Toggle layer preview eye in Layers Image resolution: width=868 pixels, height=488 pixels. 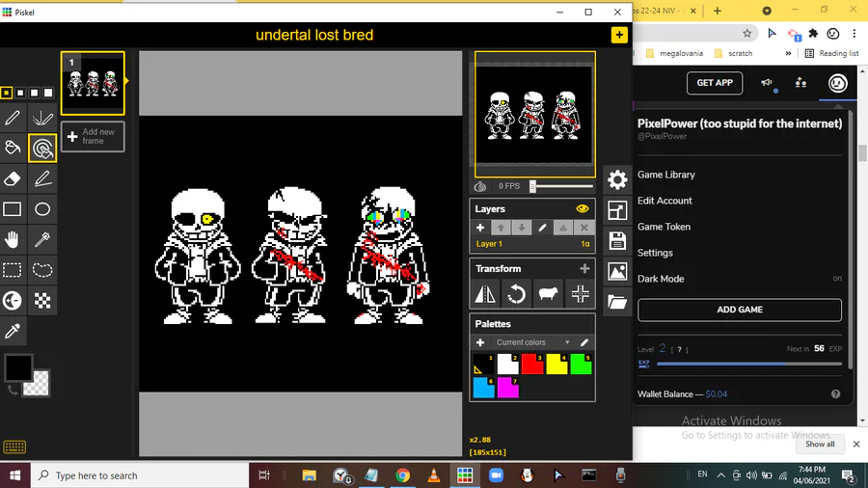(x=583, y=208)
